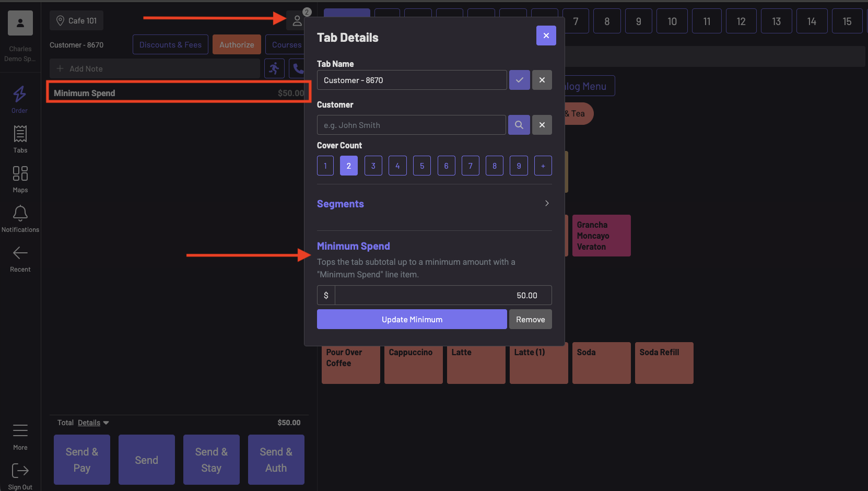The image size is (868, 491).
Task: Add Grancha Moncayo Veraton item
Action: [x=602, y=236]
